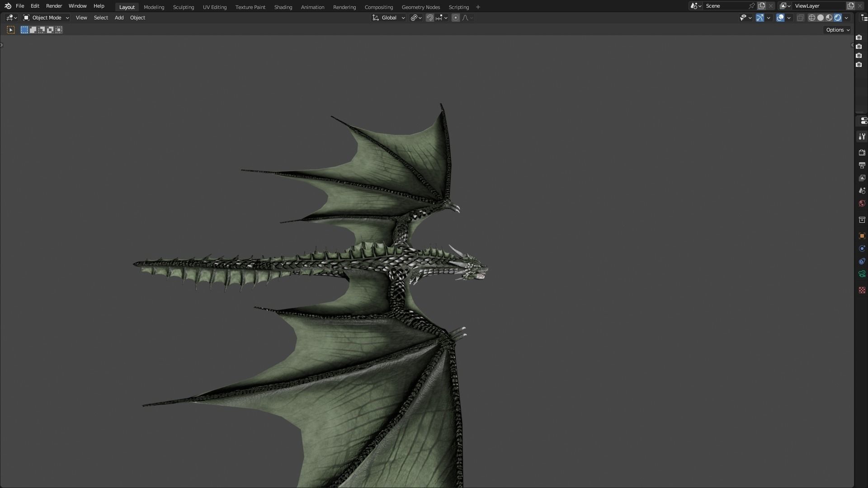Open the browse Scene dropdown icon
This screenshot has height=488, width=868.
696,6
